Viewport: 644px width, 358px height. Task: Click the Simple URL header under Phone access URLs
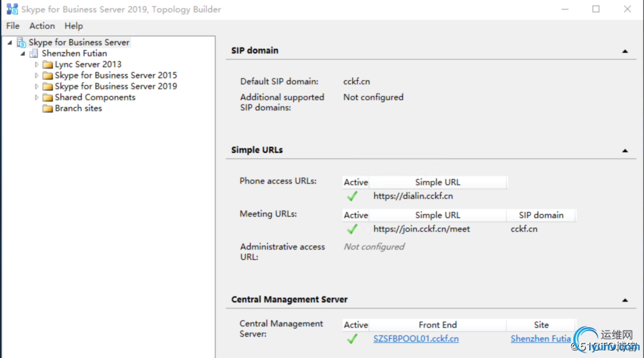pos(437,182)
